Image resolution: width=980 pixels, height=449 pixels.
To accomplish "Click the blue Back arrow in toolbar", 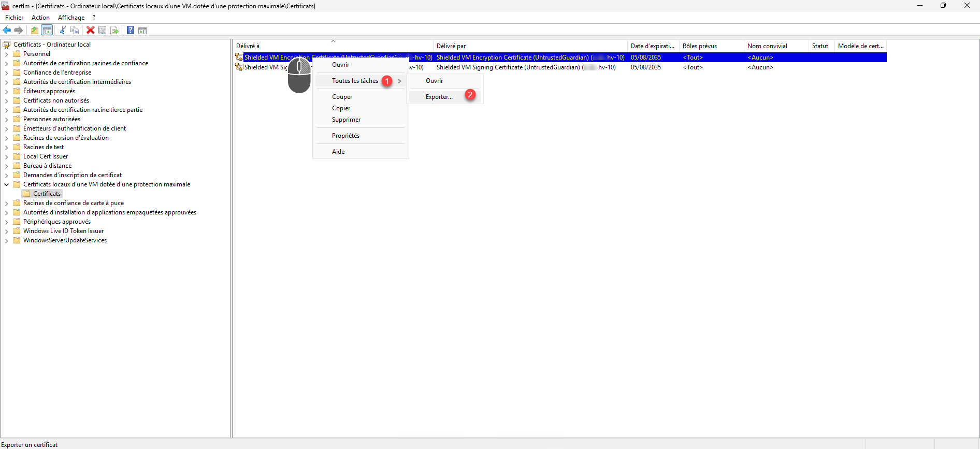I will tap(7, 31).
